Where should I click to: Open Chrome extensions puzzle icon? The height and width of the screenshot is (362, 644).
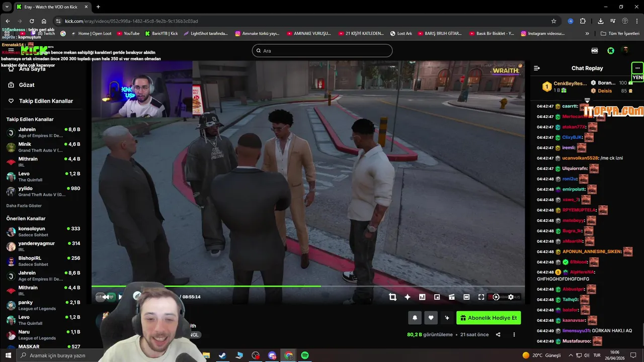point(583,21)
